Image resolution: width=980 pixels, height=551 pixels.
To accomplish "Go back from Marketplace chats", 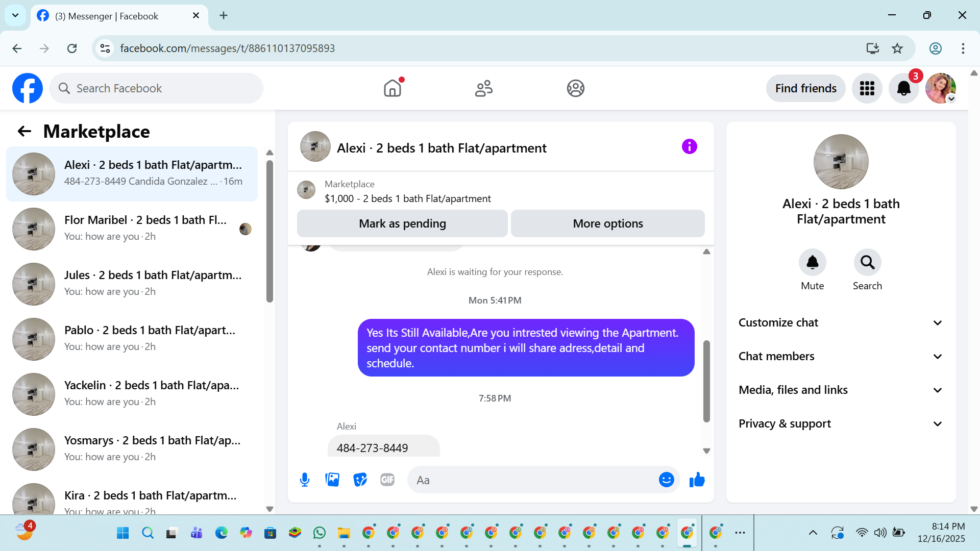I will point(24,132).
